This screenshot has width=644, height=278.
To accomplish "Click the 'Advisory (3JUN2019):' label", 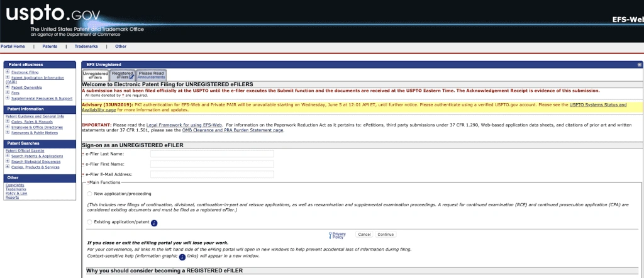I will pos(107,104).
